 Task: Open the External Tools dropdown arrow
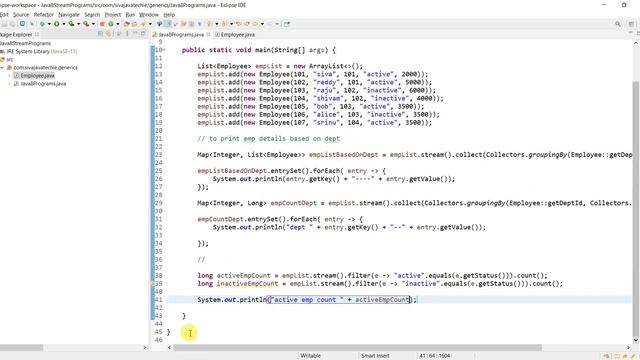pyautogui.click(x=93, y=24)
